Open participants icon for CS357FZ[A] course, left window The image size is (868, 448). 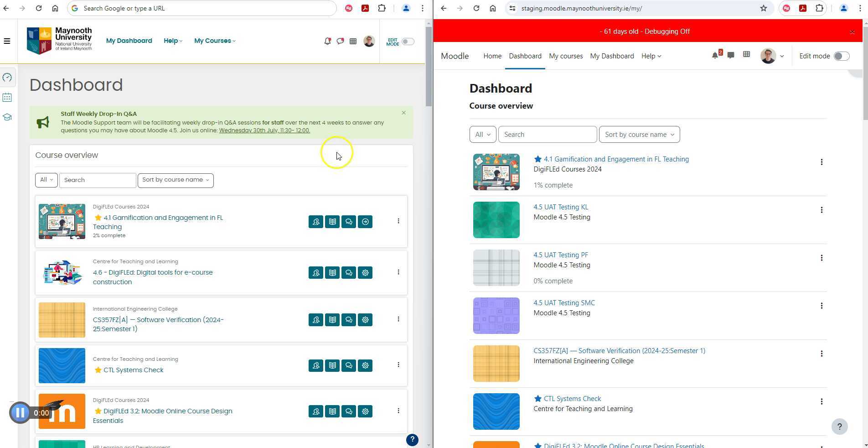316,320
